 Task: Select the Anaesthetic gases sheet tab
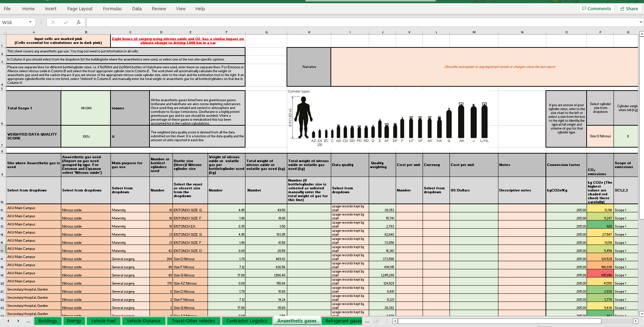coord(297,321)
